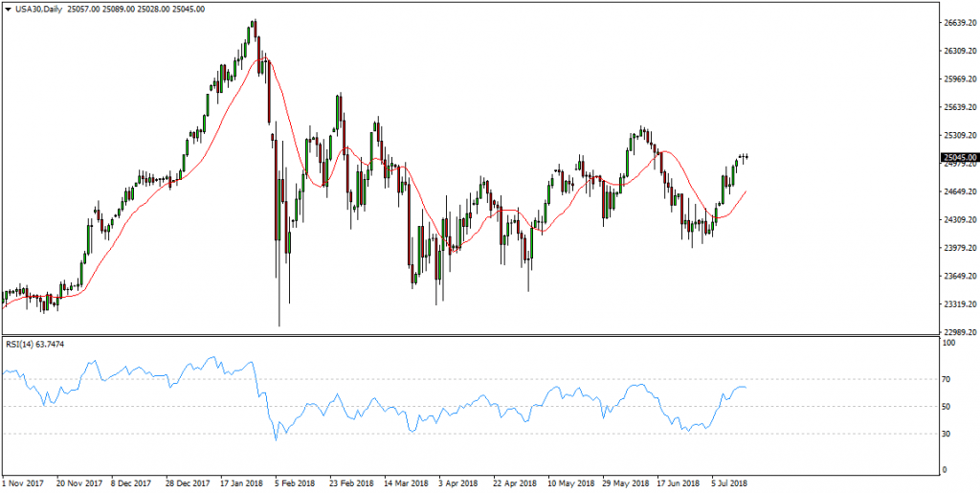
Task: Click the 100 label on RSI scale
Action: point(950,343)
